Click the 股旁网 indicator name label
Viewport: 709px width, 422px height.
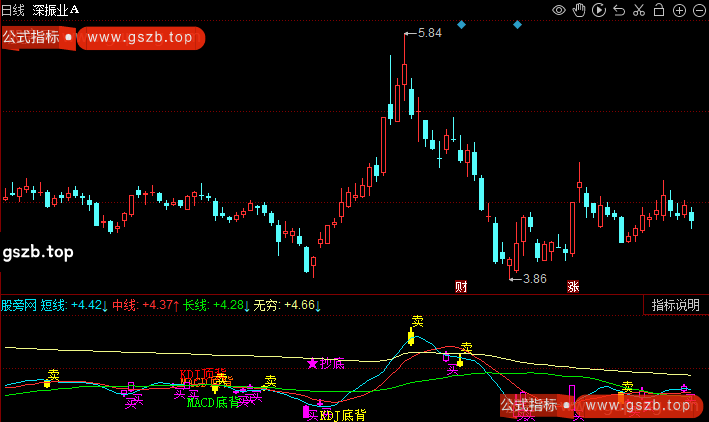(19, 305)
